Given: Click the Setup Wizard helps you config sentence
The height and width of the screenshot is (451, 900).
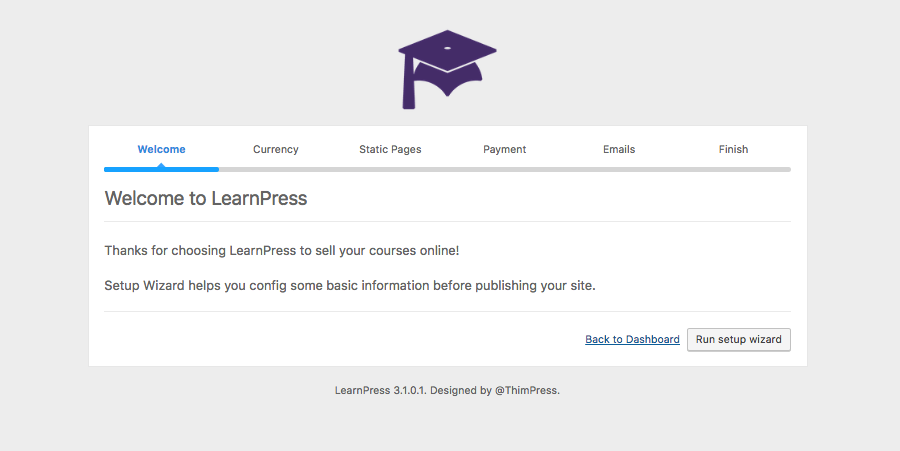Looking at the screenshot, I should click(350, 286).
